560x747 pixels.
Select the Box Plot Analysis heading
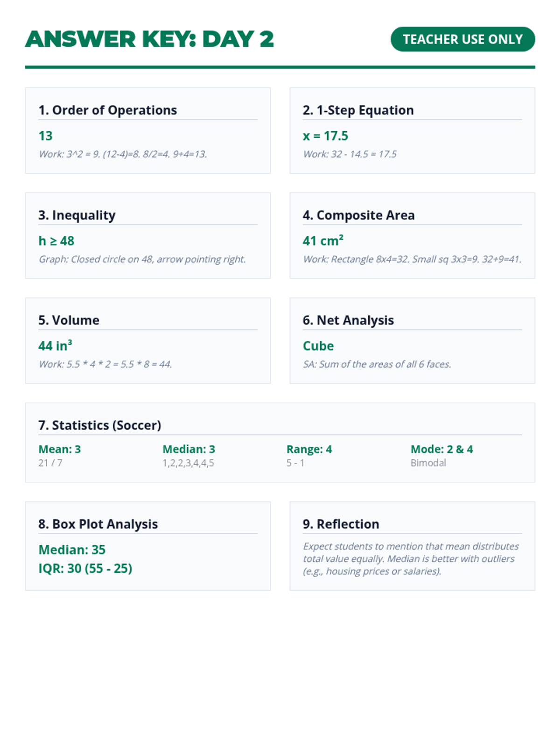98,524
